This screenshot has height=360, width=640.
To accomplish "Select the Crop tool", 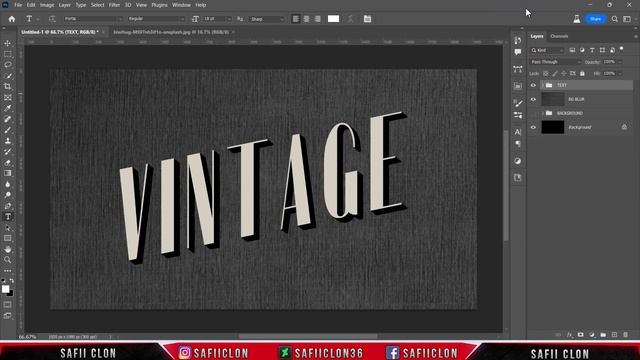I will (x=8, y=87).
